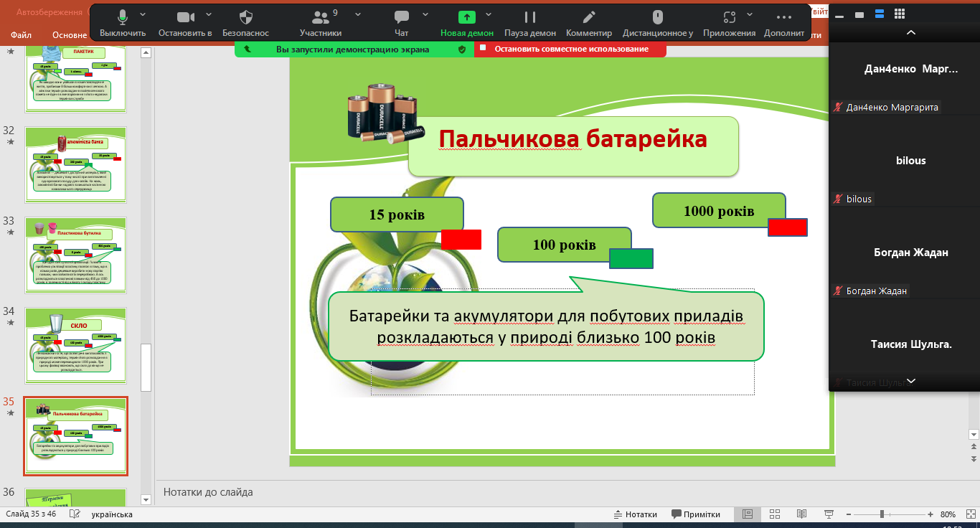Open the Security shield menu

pos(245,17)
